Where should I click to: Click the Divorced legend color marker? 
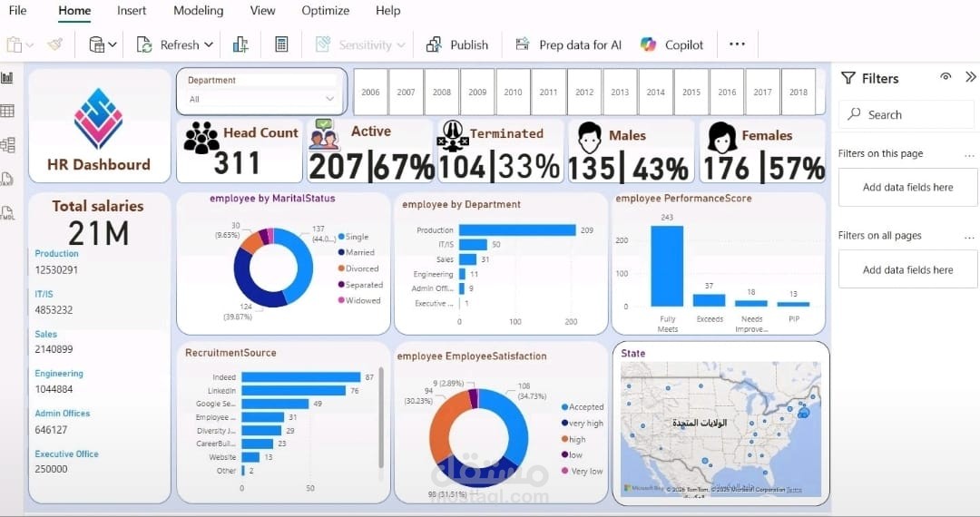(341, 268)
